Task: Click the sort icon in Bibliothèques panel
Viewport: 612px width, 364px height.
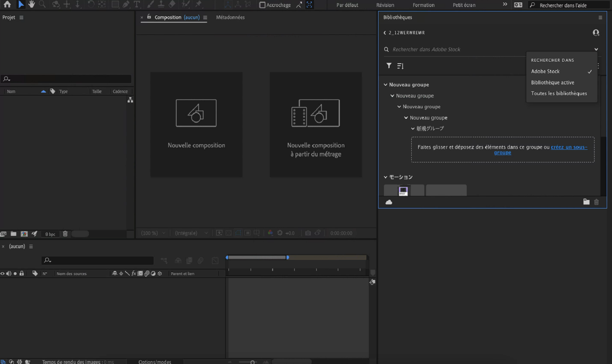Action: (400, 66)
